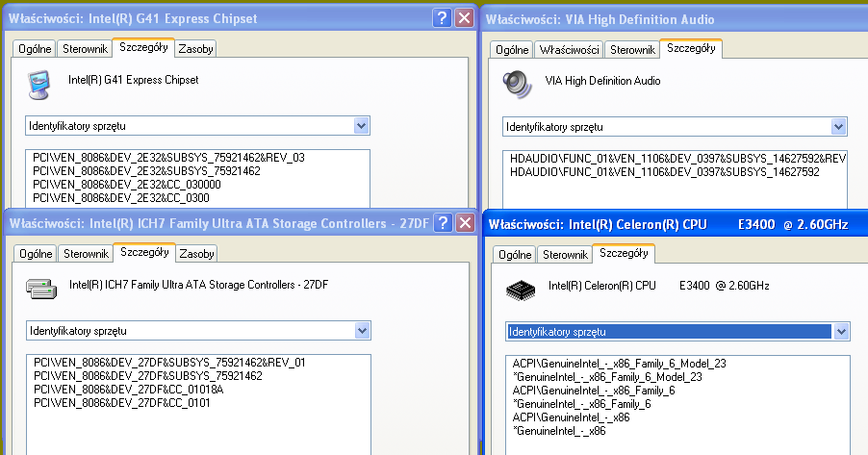Open the Zasoby tab in G41 Chipset window
This screenshot has width=868, height=455.
point(195,49)
